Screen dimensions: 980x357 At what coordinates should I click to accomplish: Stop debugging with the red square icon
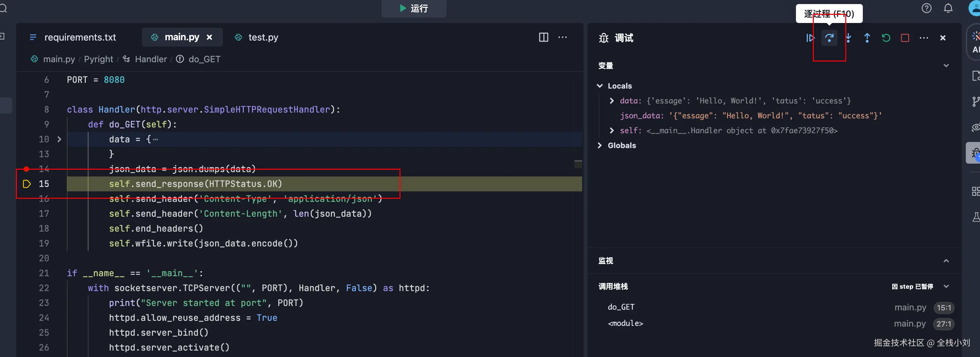point(905,38)
